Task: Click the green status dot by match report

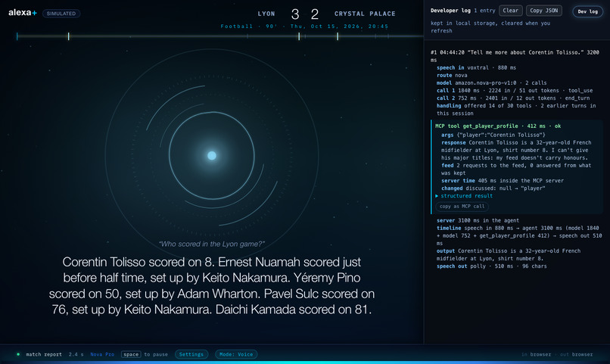Action: (x=18, y=354)
